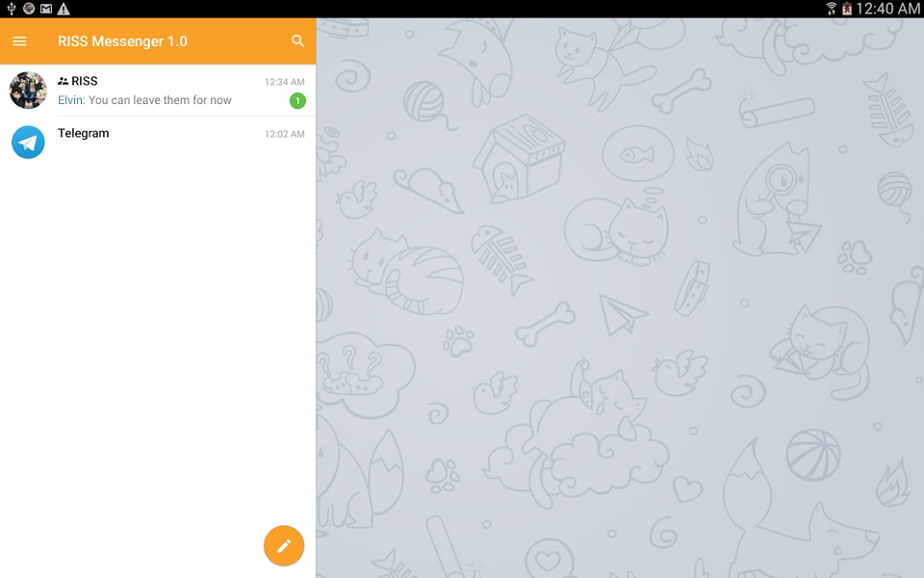Click the RISS Messenger 1.0 title

122,41
